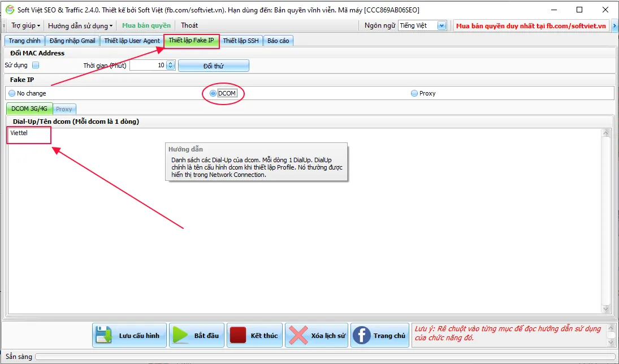The width and height of the screenshot is (619, 364).
Task: Enable the Sử dụng MAC address checkbox
Action: point(36,65)
